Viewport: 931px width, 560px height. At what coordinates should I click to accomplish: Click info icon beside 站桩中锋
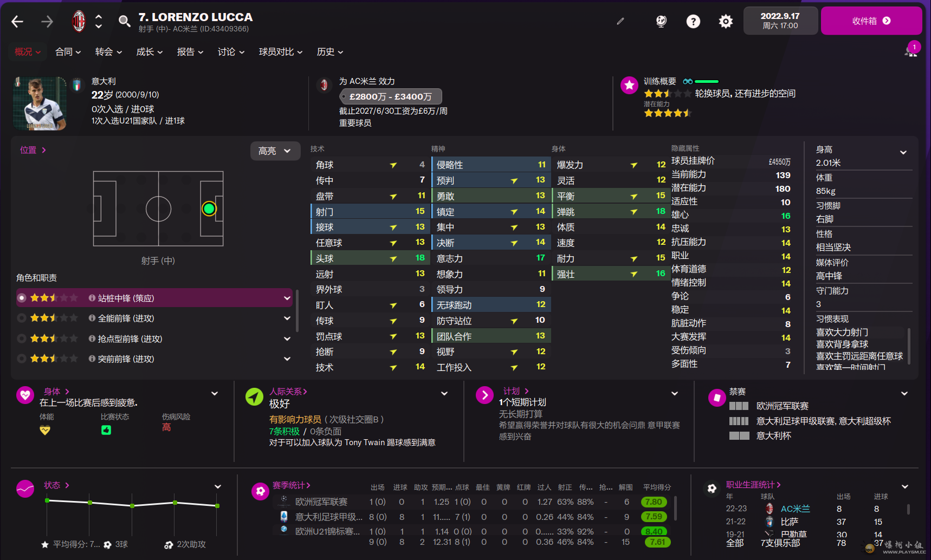(92, 298)
